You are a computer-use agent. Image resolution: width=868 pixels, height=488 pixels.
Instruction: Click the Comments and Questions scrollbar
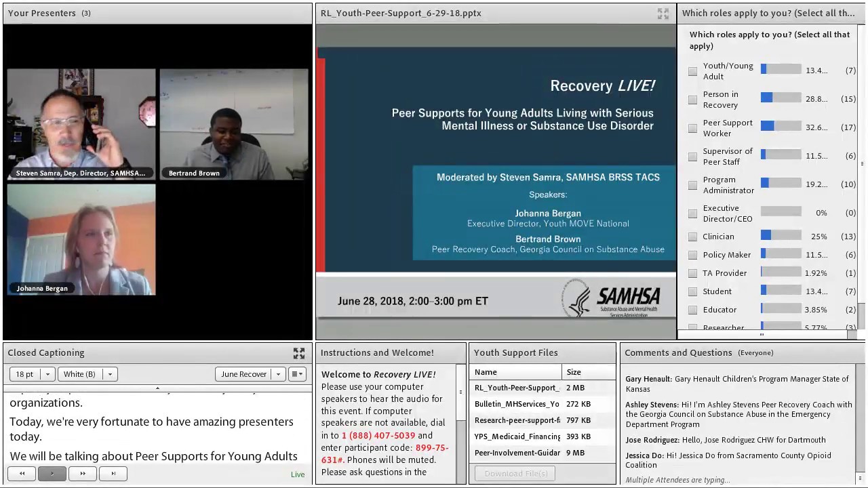point(861,424)
